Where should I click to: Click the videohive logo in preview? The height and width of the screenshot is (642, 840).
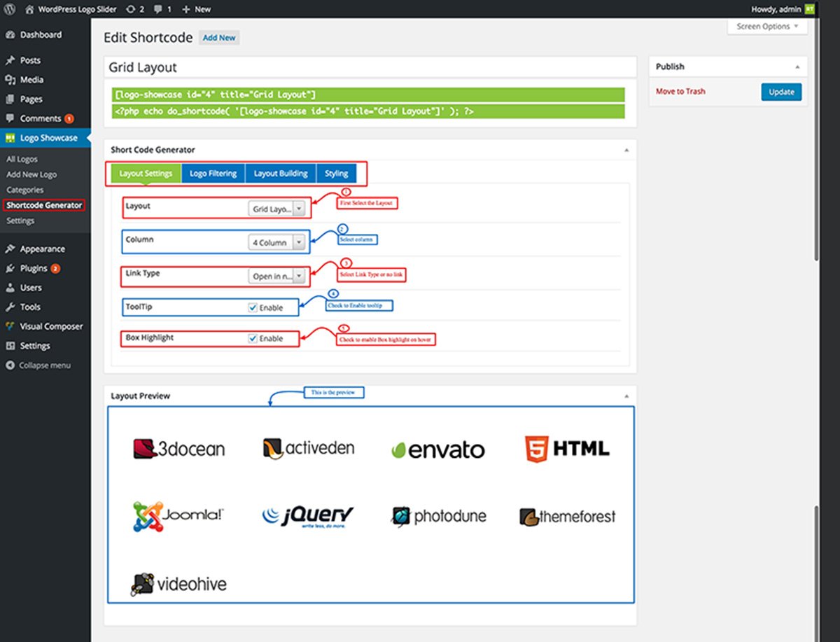point(179,584)
